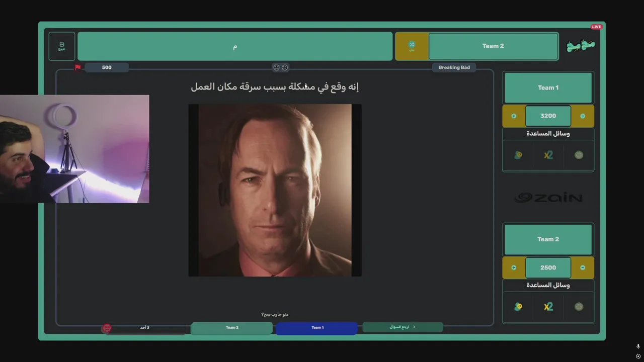Click the circular icon below the microphone

[638, 356]
